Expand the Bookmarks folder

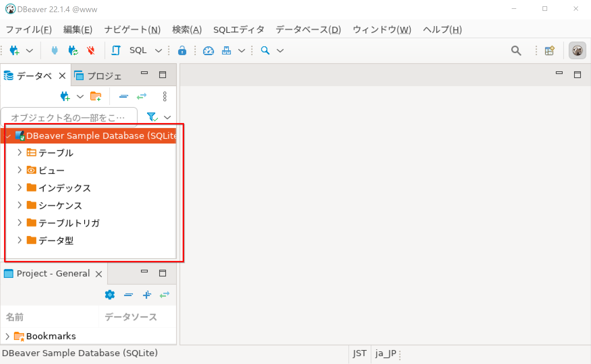tap(7, 336)
